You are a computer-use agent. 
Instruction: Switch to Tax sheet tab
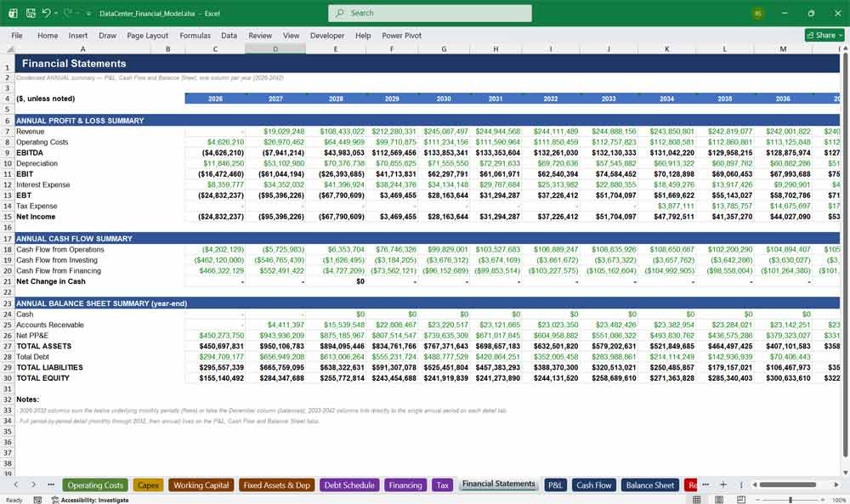click(x=442, y=485)
